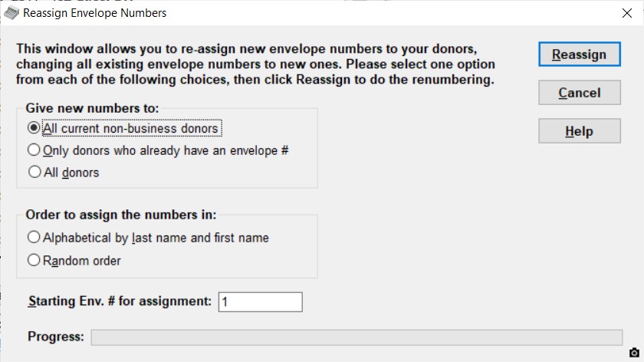This screenshot has height=362, width=644.
Task: Click the Reassign Envelope Numbers title text
Action: point(94,13)
